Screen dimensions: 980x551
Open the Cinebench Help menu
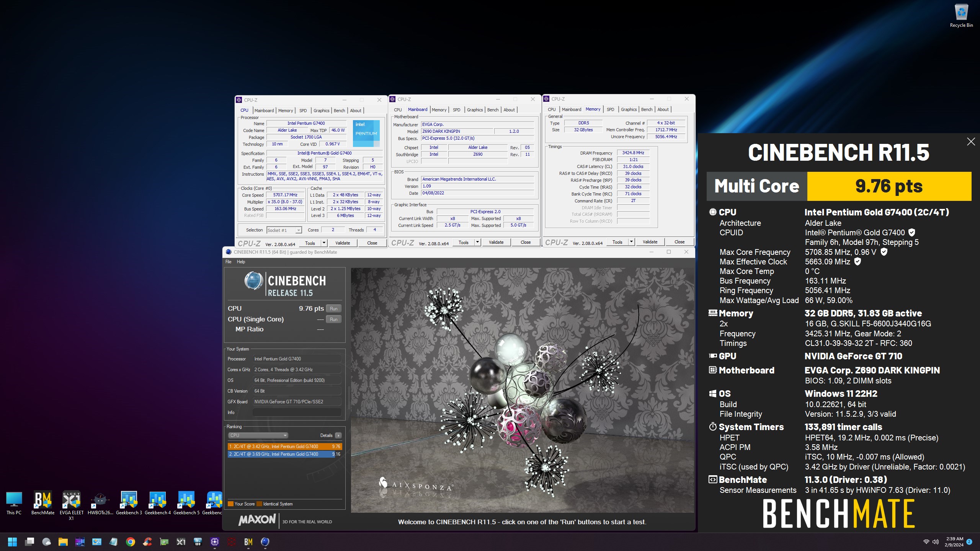tap(241, 262)
